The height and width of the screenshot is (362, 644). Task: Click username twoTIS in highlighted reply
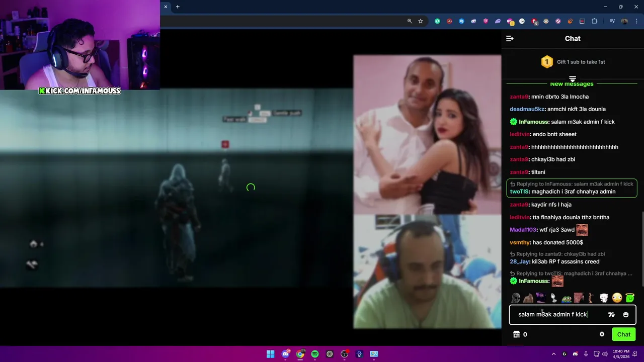pos(520,192)
